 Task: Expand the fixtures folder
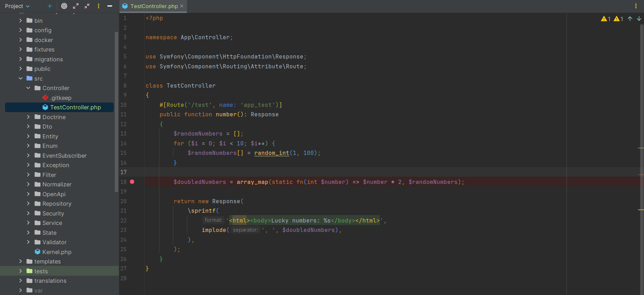(x=20, y=49)
